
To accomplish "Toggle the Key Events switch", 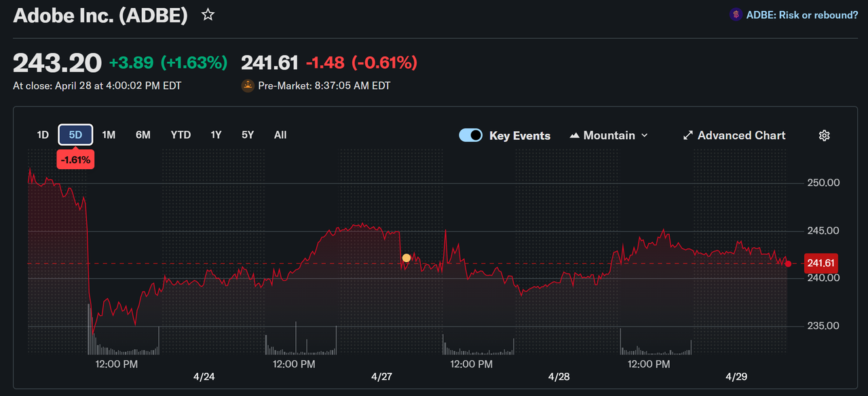I will tap(471, 135).
